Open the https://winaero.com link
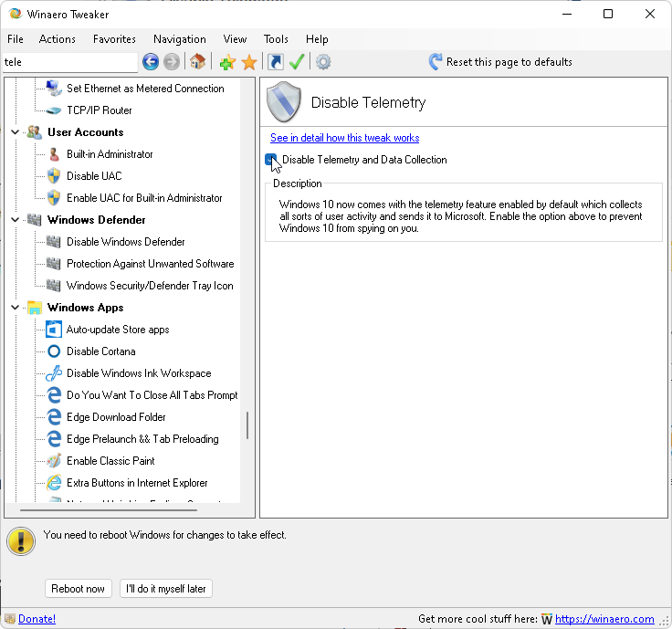Image resolution: width=672 pixels, height=629 pixels. click(604, 619)
